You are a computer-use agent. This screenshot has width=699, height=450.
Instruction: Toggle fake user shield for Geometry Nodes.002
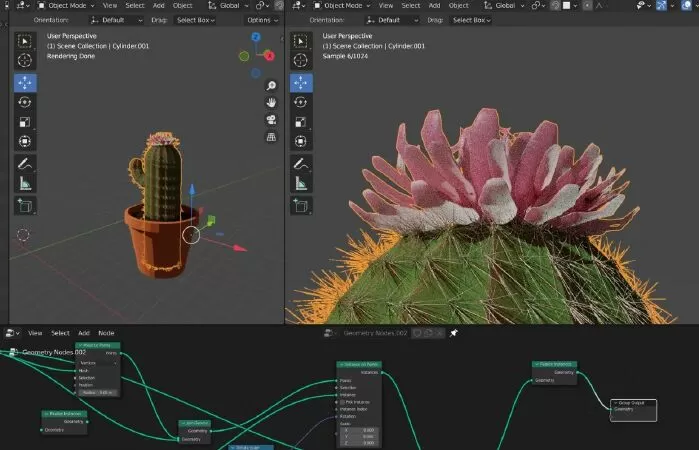click(x=417, y=333)
